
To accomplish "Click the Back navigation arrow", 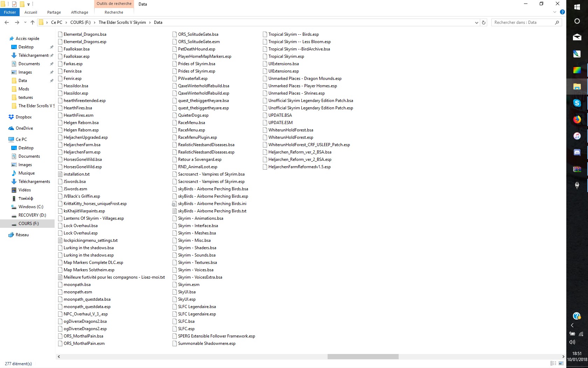I will click(x=7, y=22).
